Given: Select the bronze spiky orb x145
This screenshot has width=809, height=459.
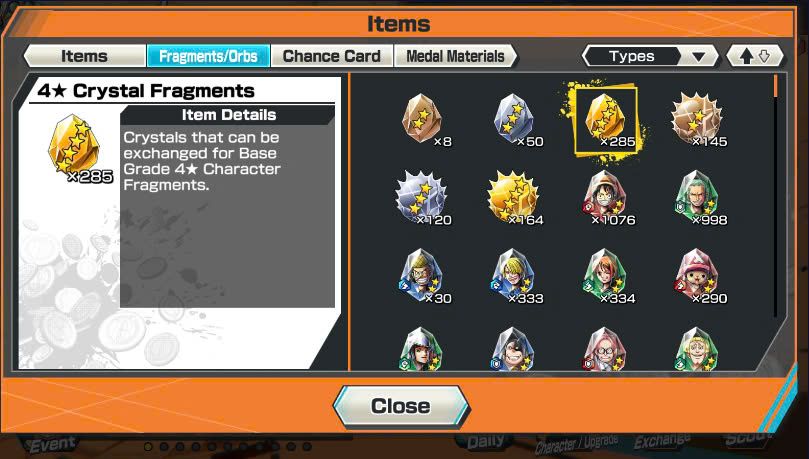Looking at the screenshot, I should coord(698,119).
